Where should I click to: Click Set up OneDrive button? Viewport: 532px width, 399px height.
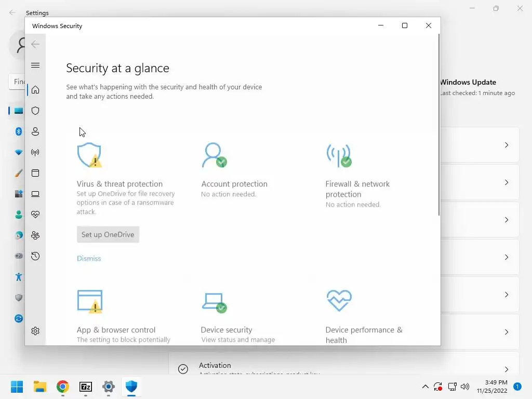pos(108,234)
